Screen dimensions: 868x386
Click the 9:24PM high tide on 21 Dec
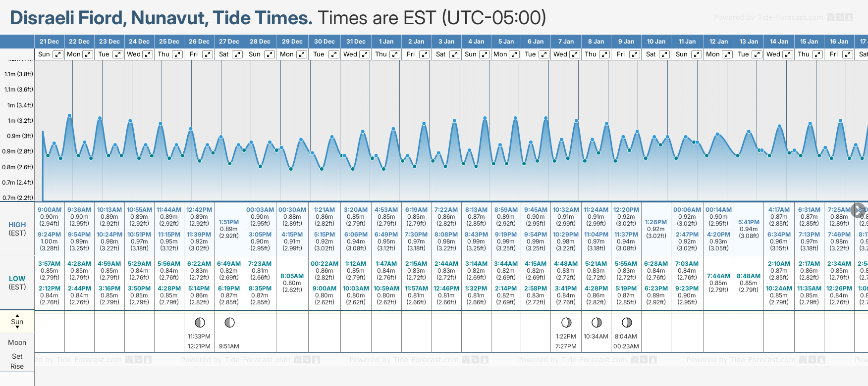point(50,235)
